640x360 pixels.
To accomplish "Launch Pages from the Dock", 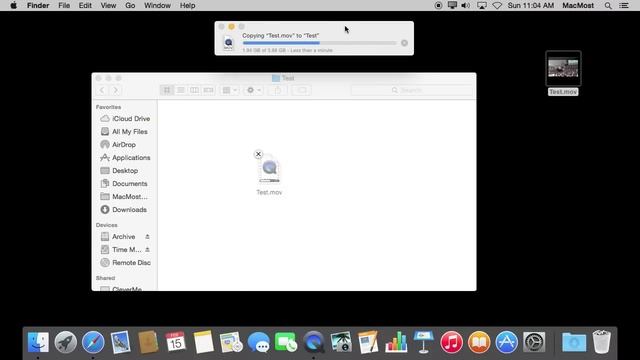I will (x=369, y=342).
